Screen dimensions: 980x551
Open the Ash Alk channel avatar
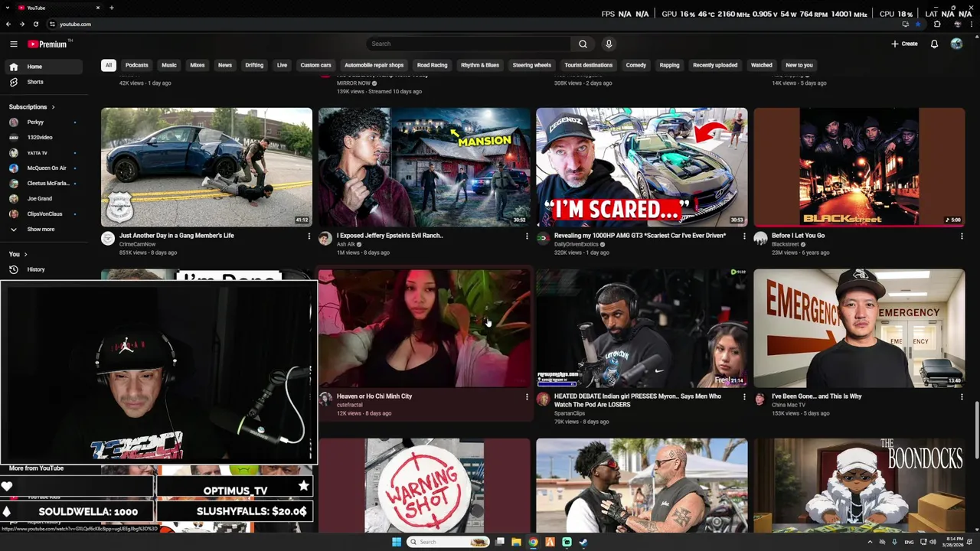coord(325,239)
